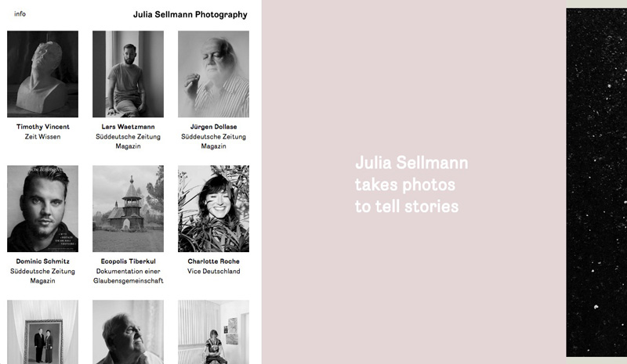Viewport: 627px width, 364px height.
Task: Select the Timothy Vincent caption text
Action: [43, 127]
